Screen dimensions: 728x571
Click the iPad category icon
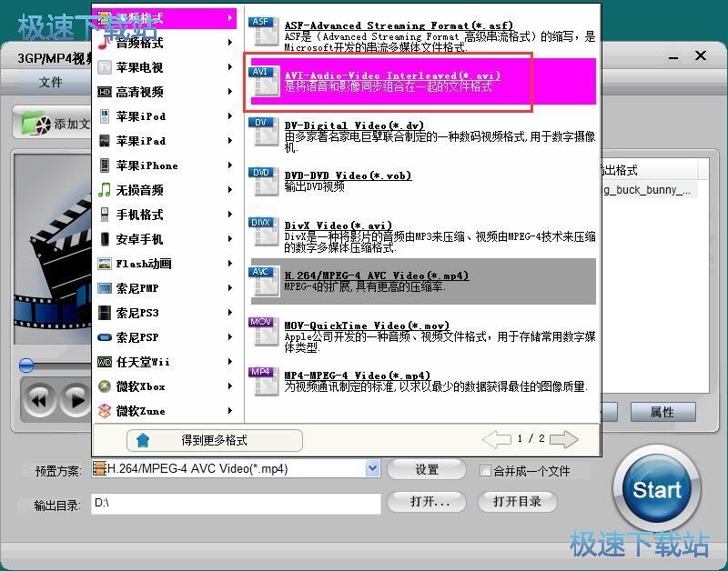tap(105, 141)
